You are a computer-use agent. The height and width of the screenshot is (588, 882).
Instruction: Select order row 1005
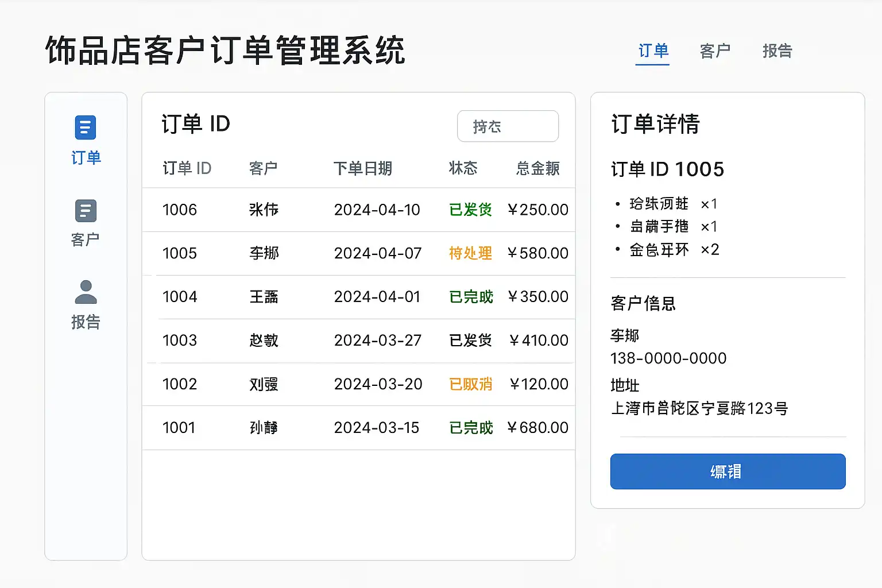358,253
